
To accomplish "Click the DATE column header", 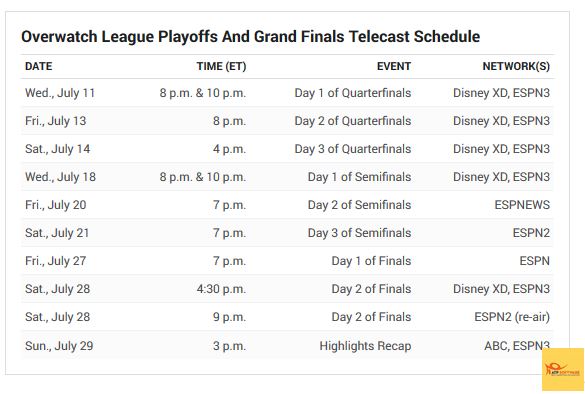I will 38,66.
